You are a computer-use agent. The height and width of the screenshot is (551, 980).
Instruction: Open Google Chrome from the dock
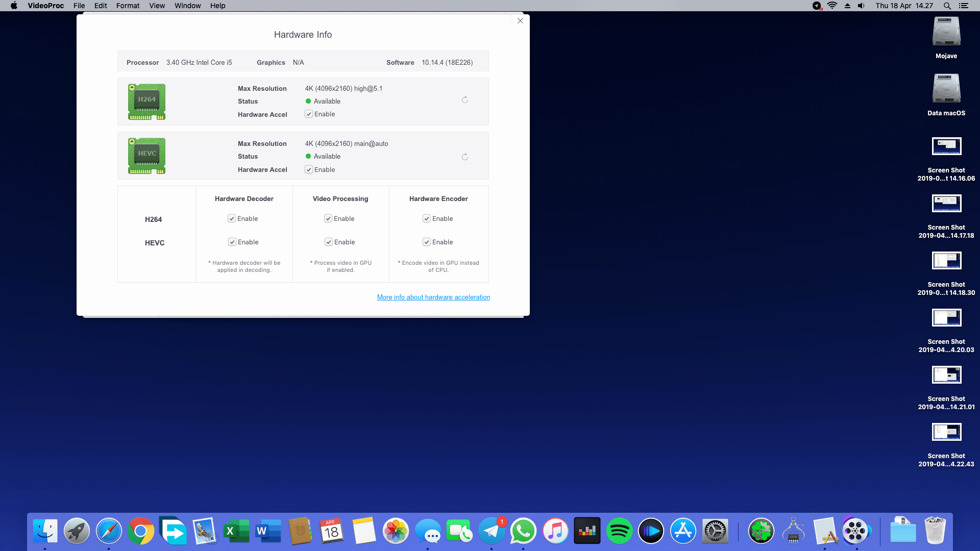[x=140, y=531]
